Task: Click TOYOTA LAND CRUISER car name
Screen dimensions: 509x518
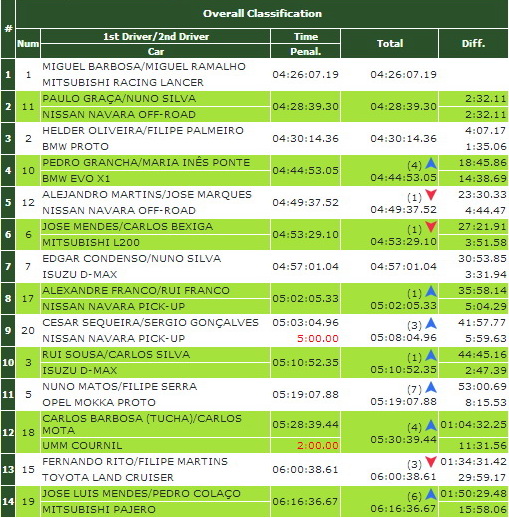Action: tap(108, 477)
